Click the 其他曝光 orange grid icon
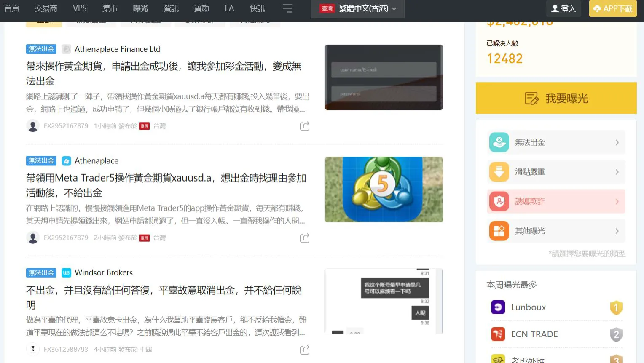 pyautogui.click(x=499, y=231)
